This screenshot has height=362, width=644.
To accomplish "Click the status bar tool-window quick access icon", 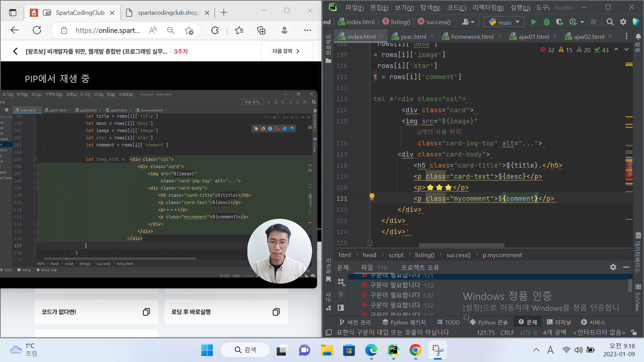I will click(x=329, y=332).
